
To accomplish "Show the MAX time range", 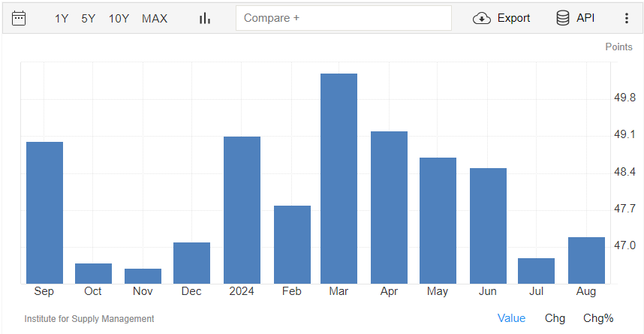I will coord(155,19).
